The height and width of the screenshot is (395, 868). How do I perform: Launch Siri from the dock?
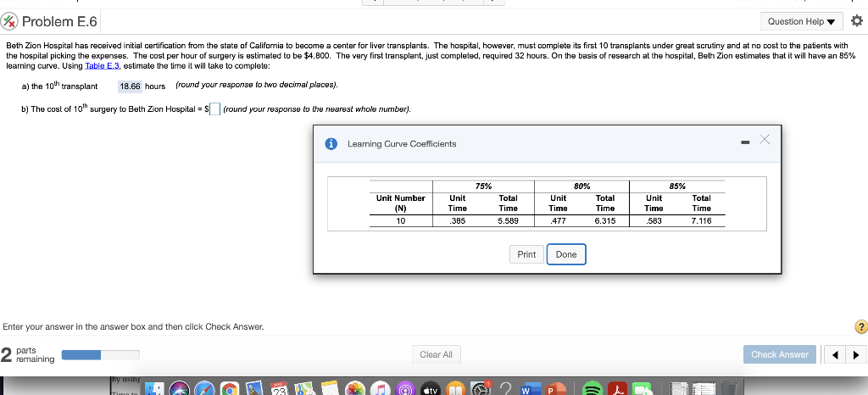(x=178, y=388)
